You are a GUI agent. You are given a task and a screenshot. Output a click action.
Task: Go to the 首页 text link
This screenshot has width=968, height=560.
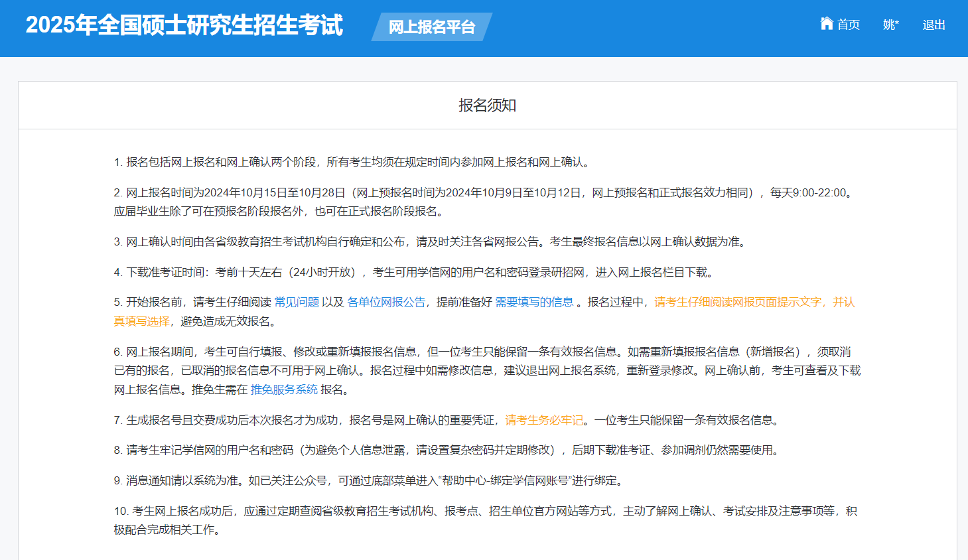[848, 25]
